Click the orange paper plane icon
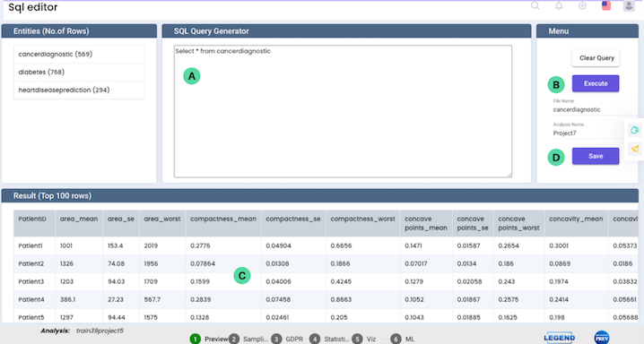644x344 pixels. click(x=635, y=149)
